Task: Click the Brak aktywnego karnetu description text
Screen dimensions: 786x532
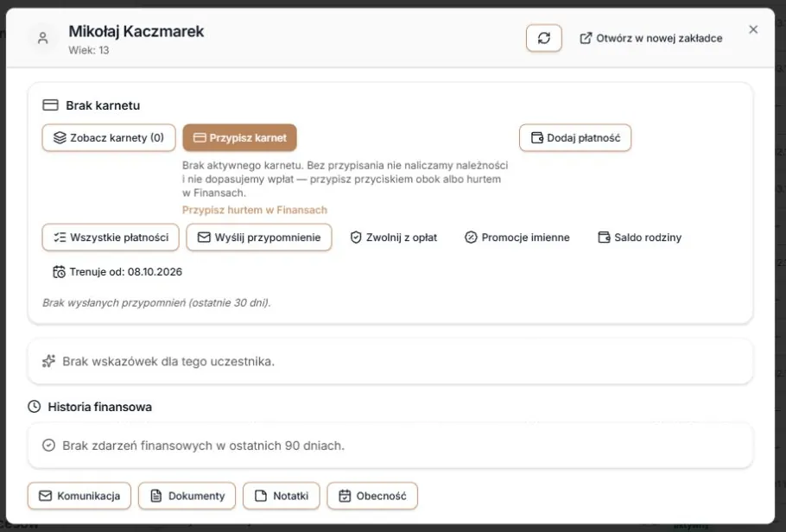Action: point(345,179)
